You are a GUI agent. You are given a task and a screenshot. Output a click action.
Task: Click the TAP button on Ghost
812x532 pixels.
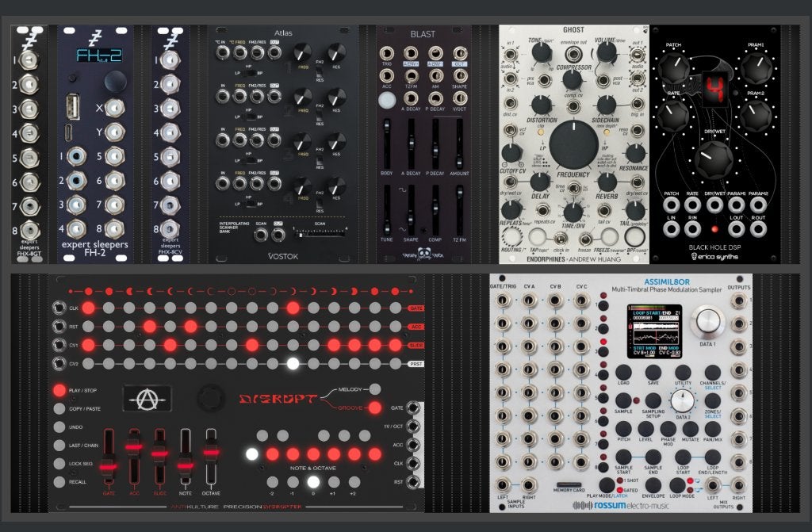pos(537,237)
